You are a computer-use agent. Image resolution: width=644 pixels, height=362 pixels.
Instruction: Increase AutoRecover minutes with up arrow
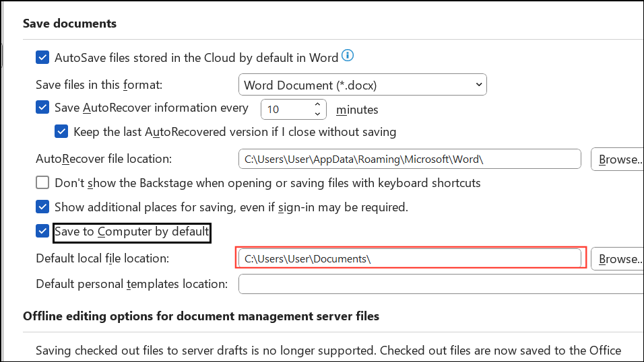click(317, 104)
